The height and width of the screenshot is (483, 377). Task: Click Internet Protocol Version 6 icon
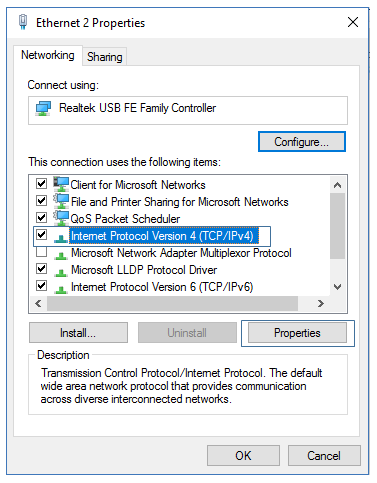61,290
